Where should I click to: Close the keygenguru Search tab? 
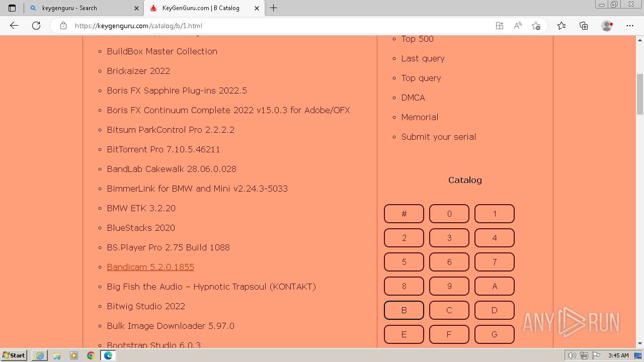136,8
